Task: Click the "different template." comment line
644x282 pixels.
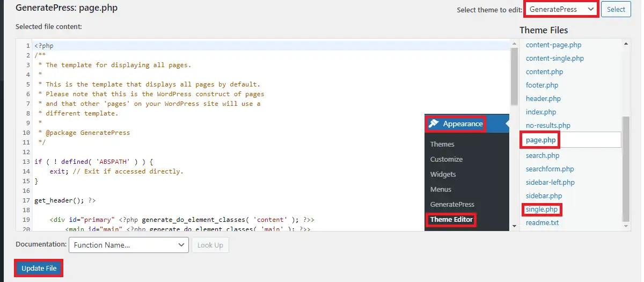Action: (78, 113)
